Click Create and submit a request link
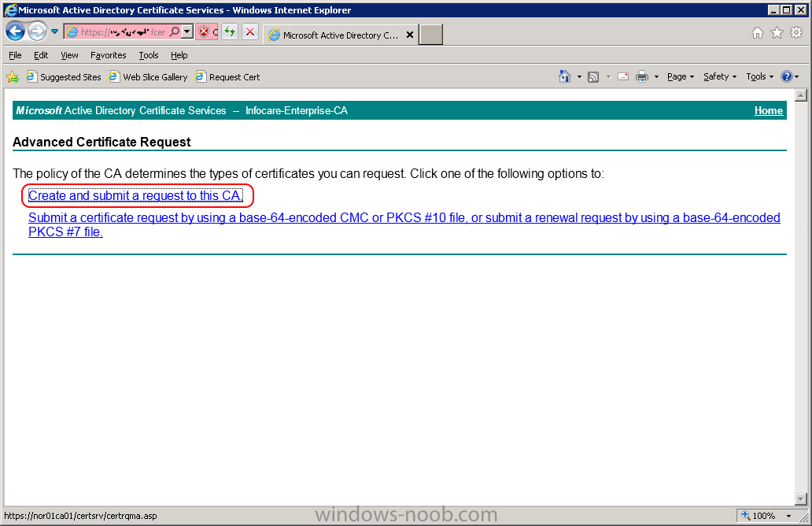The width and height of the screenshot is (812, 526). (135, 195)
